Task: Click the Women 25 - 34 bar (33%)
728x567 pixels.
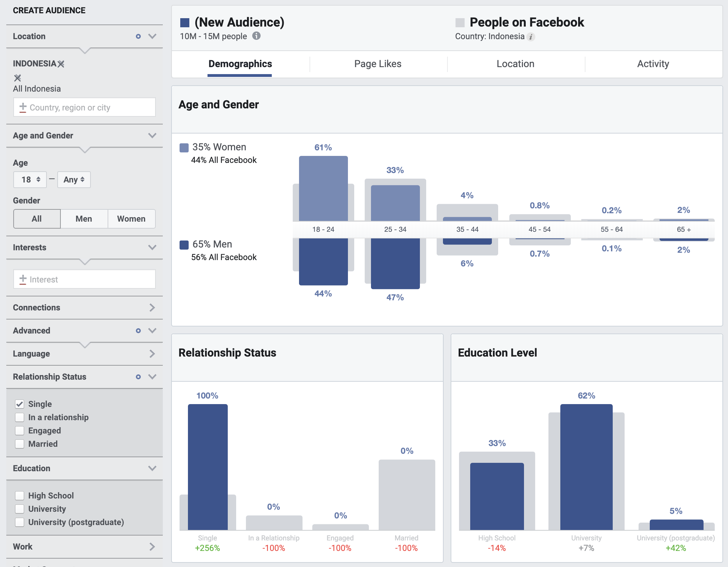Action: 395,203
